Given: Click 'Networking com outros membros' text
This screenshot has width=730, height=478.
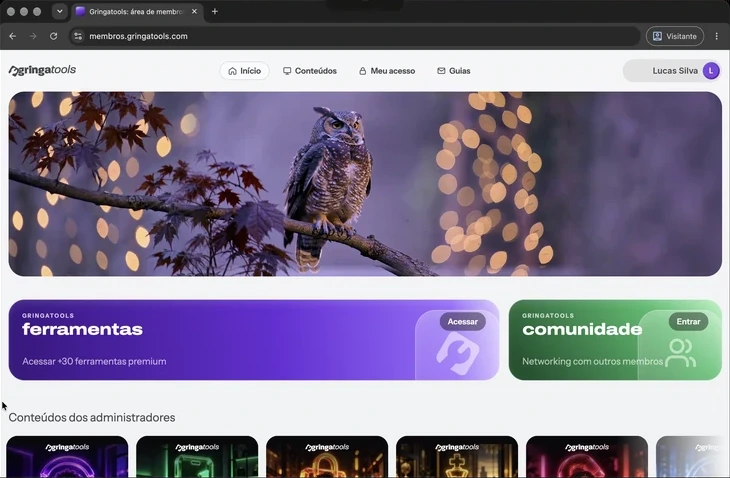Looking at the screenshot, I should (592, 361).
